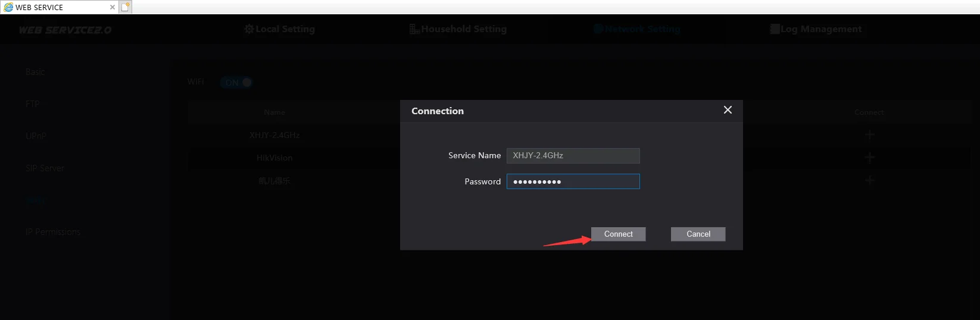Select IP Permissions in the sidebar
980x320 pixels.
pos(52,232)
